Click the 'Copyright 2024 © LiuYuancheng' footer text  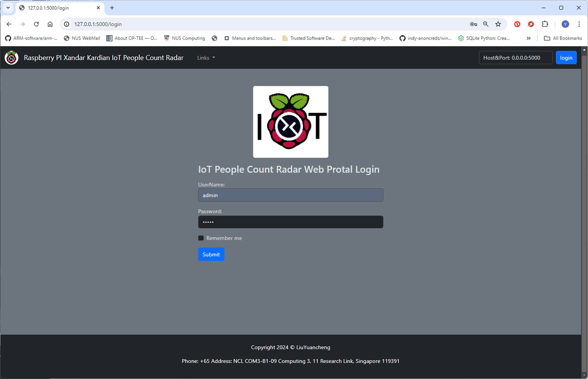[x=291, y=347]
